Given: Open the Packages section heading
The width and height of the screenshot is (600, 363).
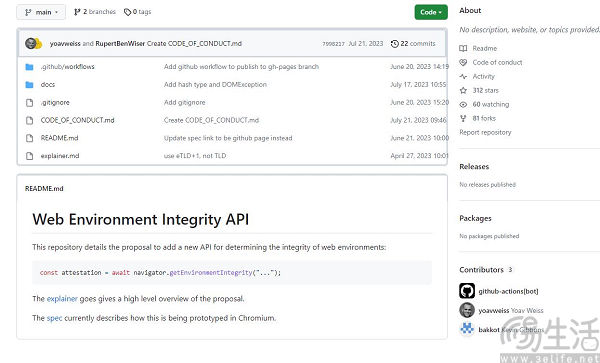Looking at the screenshot, I should click(475, 218).
